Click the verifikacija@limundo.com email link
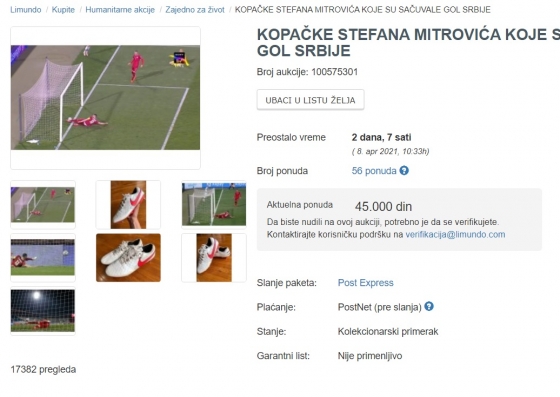The height and width of the screenshot is (397, 560). (455, 235)
